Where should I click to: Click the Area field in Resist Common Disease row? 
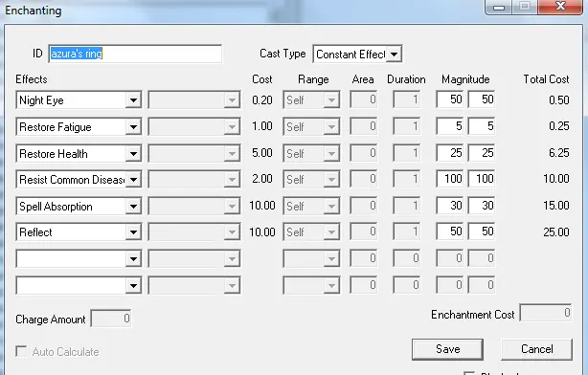pos(363,179)
